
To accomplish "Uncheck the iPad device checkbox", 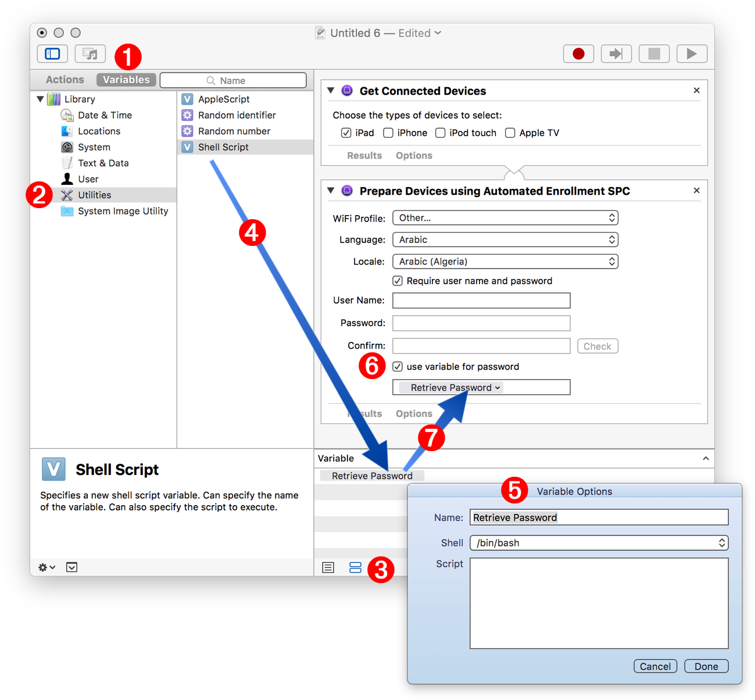I will coord(346,133).
